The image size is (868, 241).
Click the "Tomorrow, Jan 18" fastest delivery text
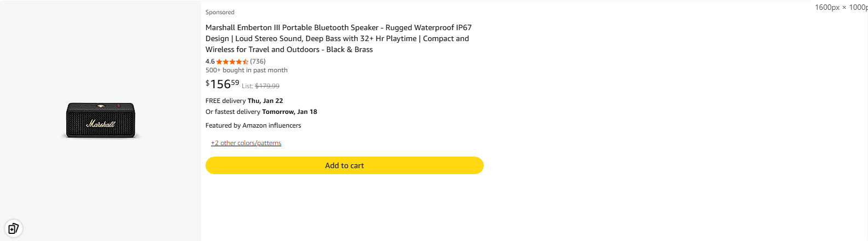tap(289, 112)
